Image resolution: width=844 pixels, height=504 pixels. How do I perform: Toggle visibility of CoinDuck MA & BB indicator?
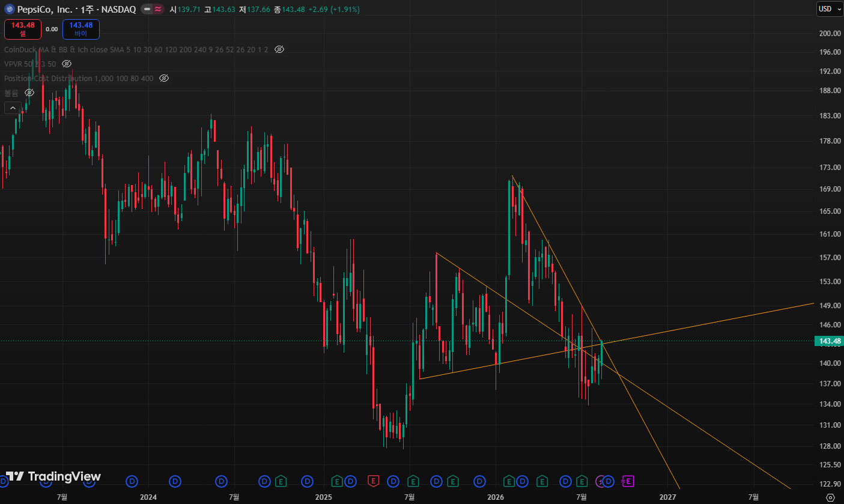point(279,49)
